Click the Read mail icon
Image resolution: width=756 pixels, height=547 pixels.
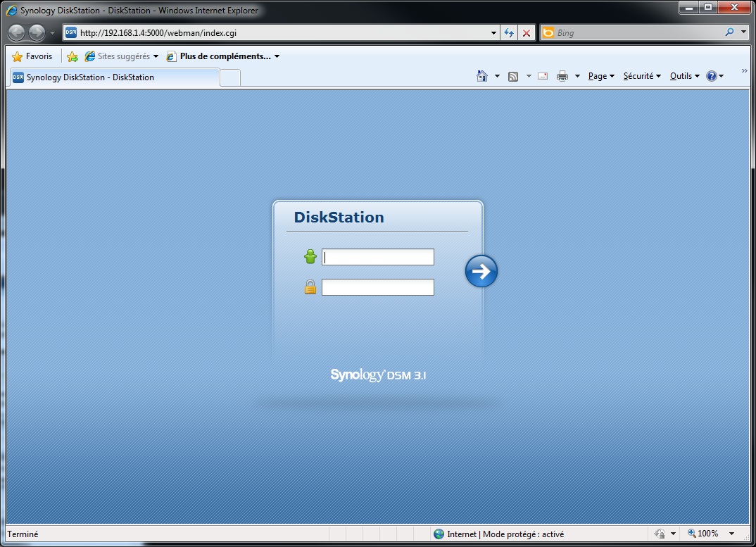(543, 76)
